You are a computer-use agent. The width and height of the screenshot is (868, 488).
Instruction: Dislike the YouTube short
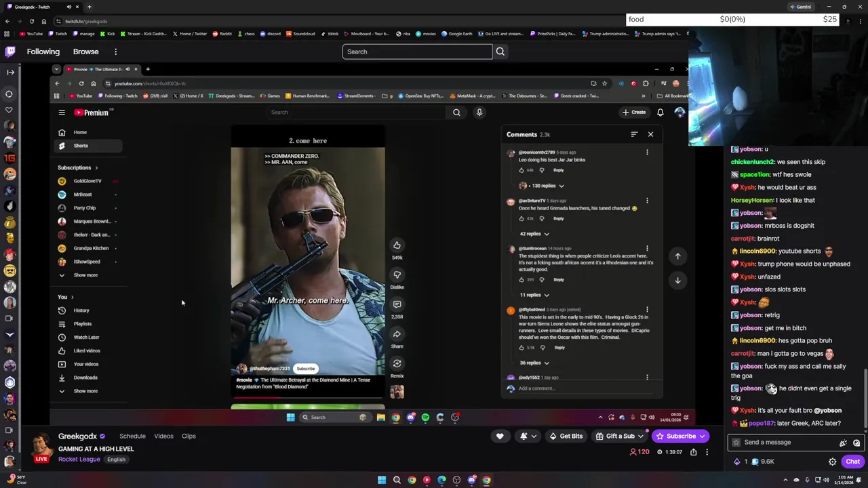click(397, 274)
